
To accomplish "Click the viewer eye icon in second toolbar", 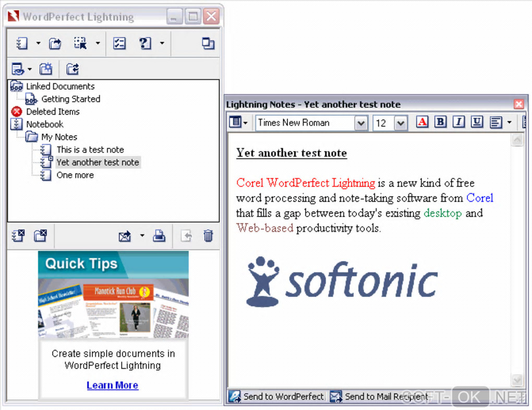I will tap(18, 69).
